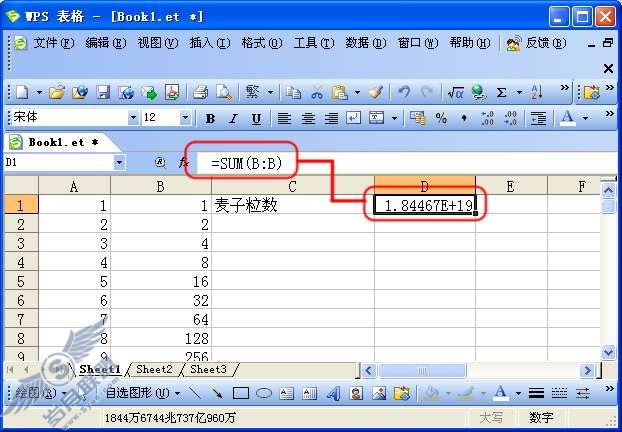
Task: Select cell C1 containing 麦子粒数
Action: pyautogui.click(x=293, y=205)
